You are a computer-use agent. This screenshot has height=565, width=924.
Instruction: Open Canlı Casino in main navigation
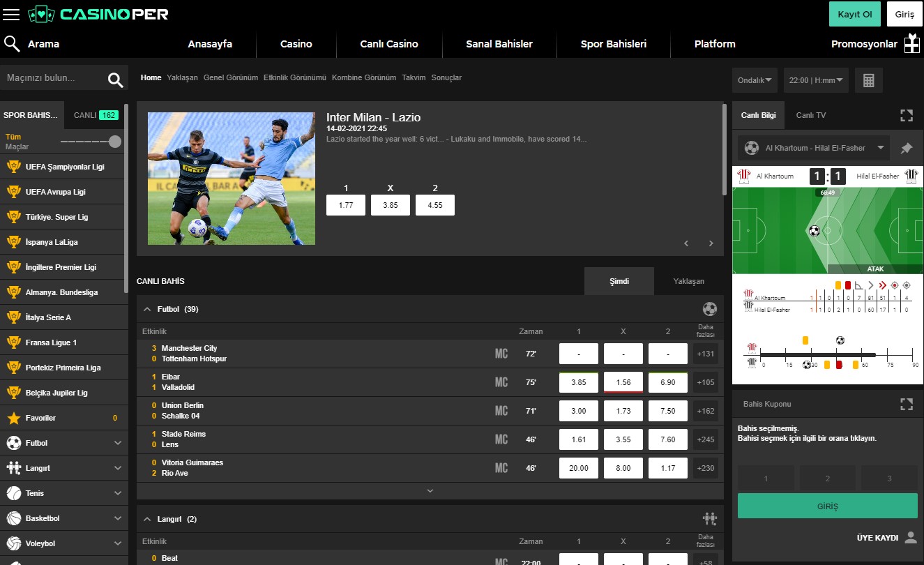[x=389, y=44]
